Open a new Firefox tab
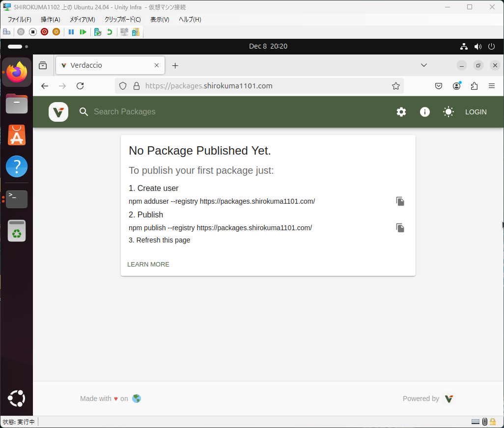Viewport: 504px width, 428px height. tap(175, 65)
